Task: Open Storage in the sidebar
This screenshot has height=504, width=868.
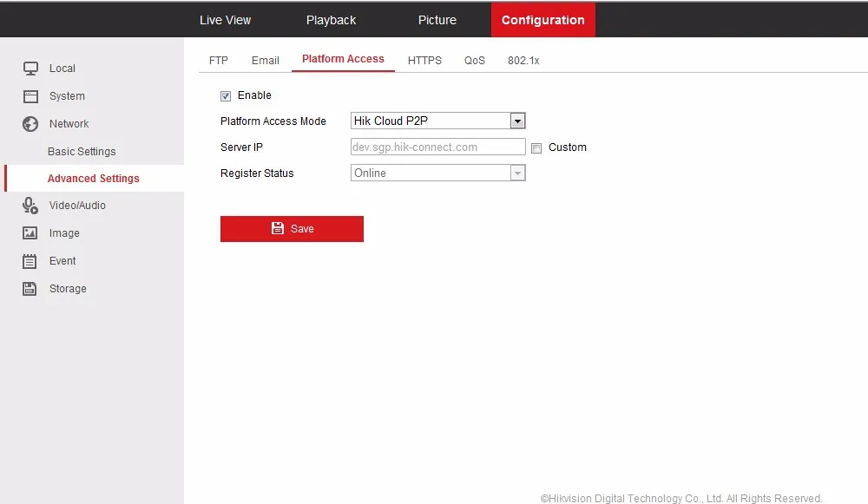Action: (68, 289)
